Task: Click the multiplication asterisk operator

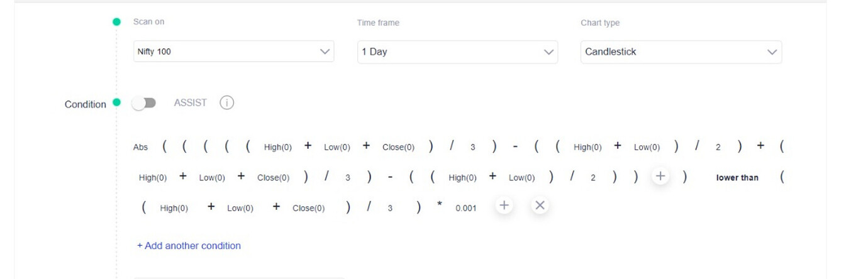Action: coord(440,207)
